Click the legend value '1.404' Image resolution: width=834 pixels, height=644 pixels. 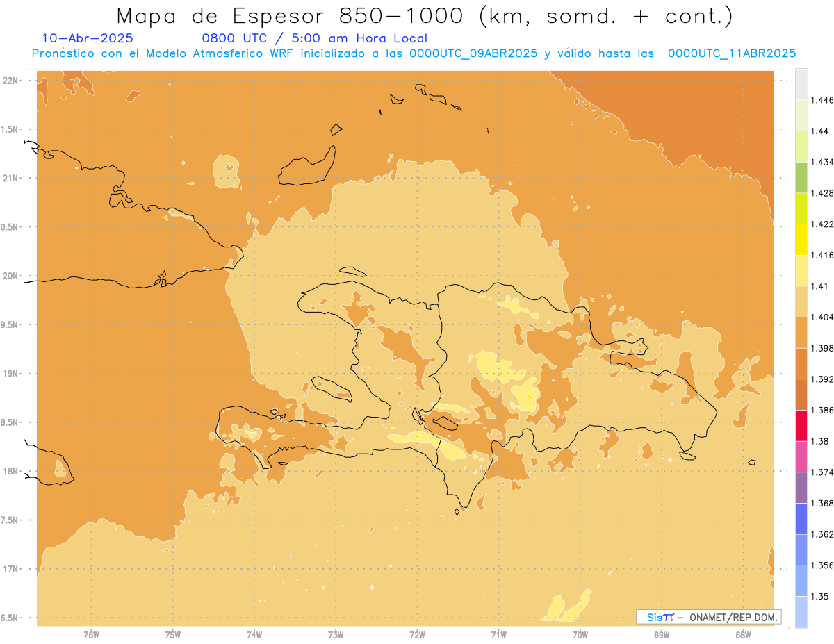(x=821, y=317)
